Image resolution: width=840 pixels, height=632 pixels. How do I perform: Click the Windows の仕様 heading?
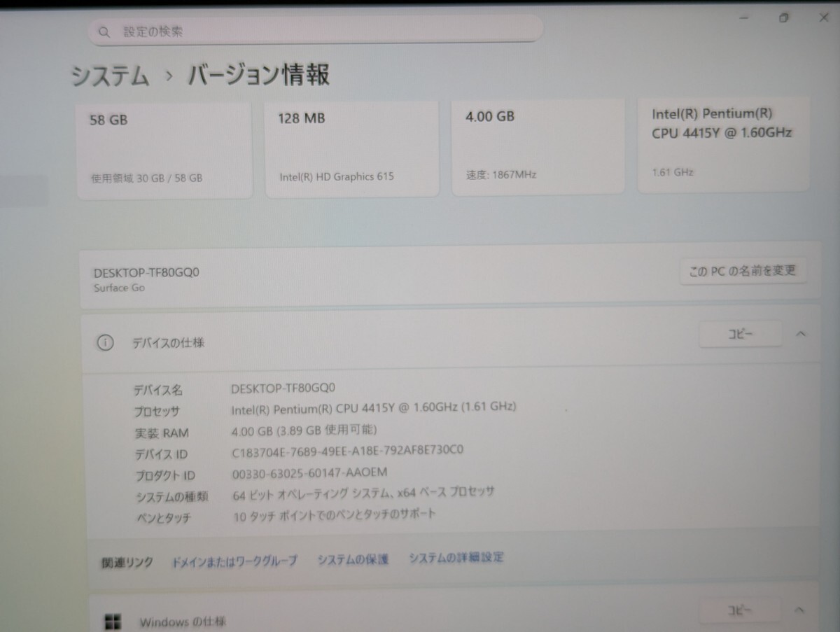183,622
